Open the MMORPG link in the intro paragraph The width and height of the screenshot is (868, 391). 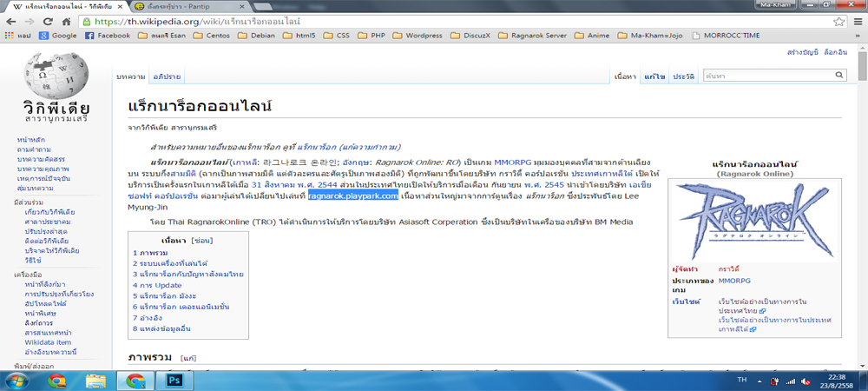513,162
